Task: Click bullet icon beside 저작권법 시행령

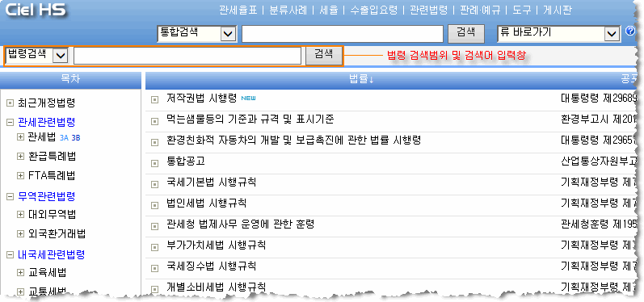Action: pos(154,99)
